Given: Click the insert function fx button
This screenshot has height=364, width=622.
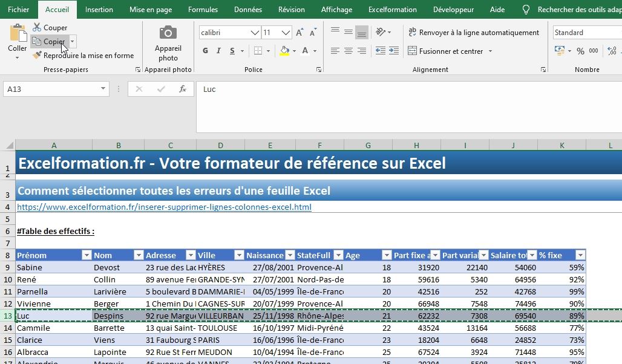Looking at the screenshot, I should (183, 89).
